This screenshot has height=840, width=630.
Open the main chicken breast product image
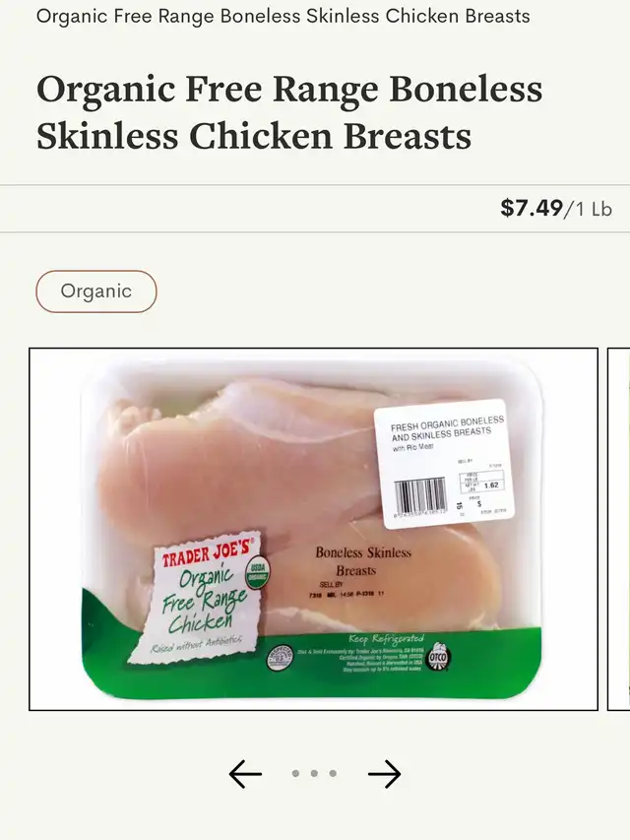click(313, 529)
